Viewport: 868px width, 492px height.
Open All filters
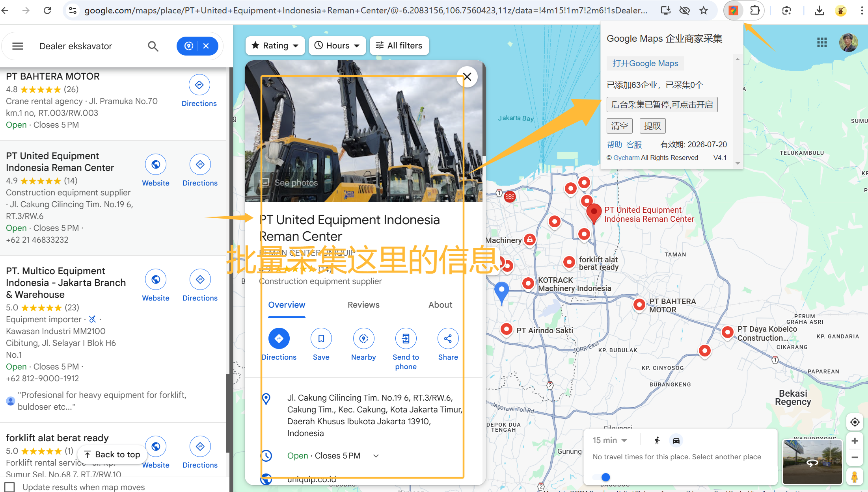click(x=399, y=46)
